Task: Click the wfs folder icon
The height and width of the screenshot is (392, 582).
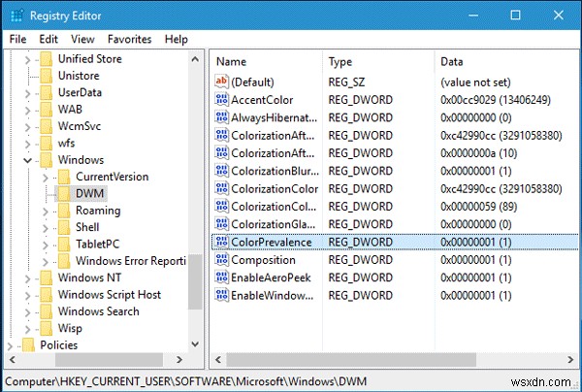Action: pyautogui.click(x=47, y=143)
